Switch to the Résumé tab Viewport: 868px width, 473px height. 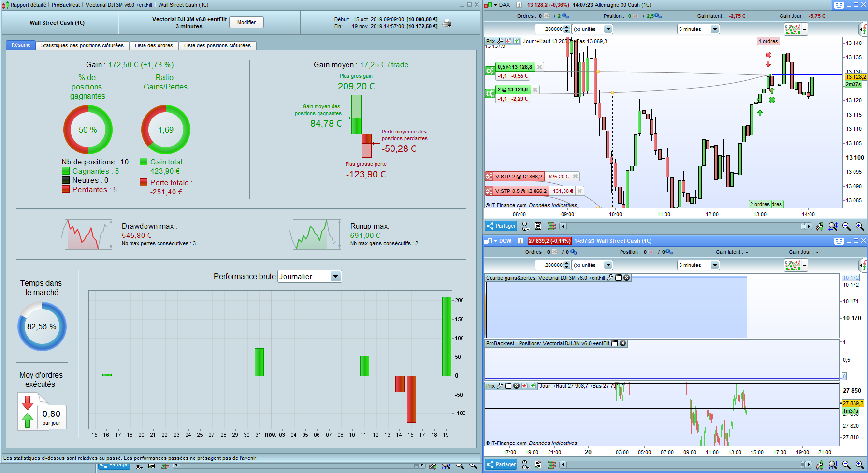[x=21, y=45]
